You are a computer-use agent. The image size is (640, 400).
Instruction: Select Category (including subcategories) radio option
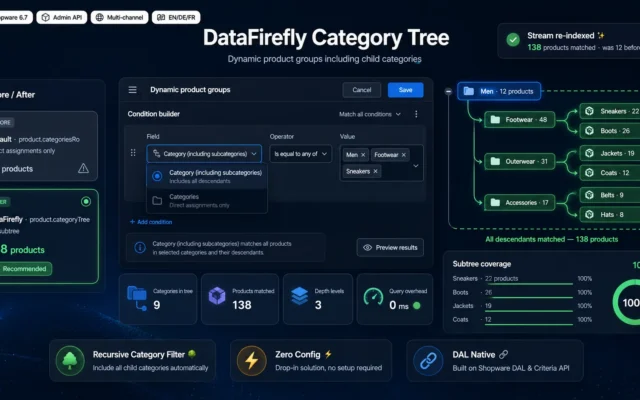point(157,176)
